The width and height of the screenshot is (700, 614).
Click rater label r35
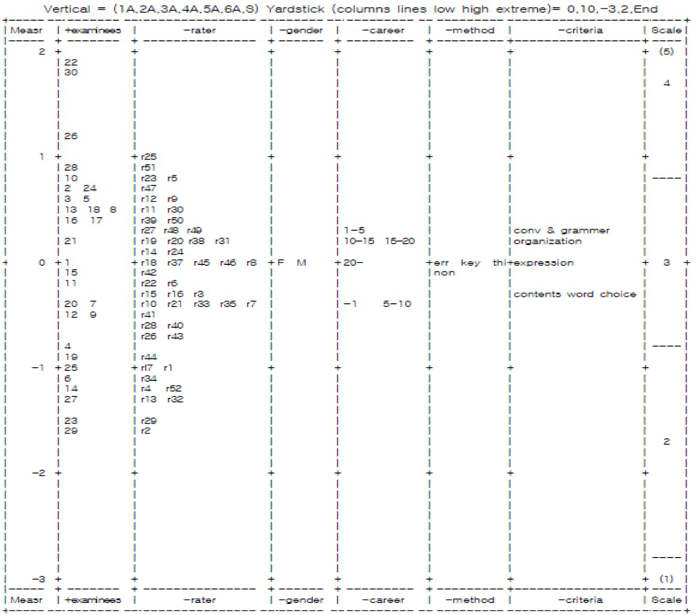coord(228,304)
